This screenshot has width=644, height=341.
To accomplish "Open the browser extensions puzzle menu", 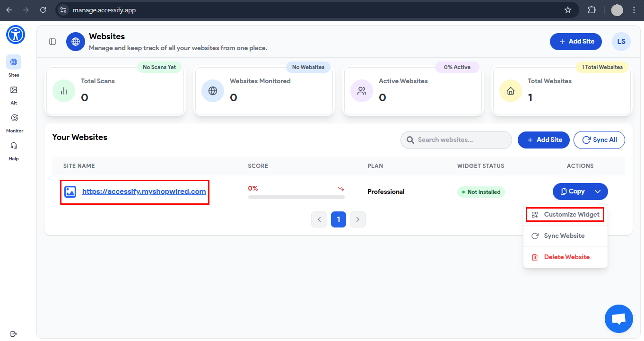I will 592,9.
